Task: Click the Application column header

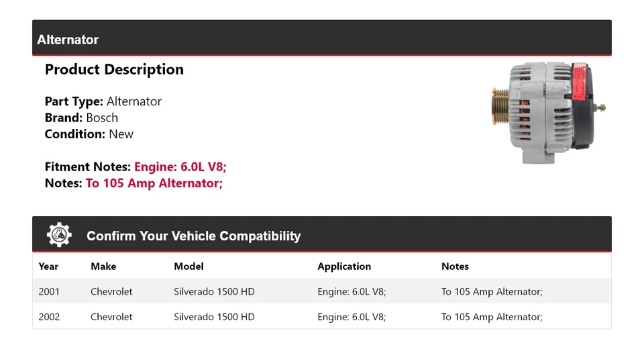Action: tap(344, 266)
